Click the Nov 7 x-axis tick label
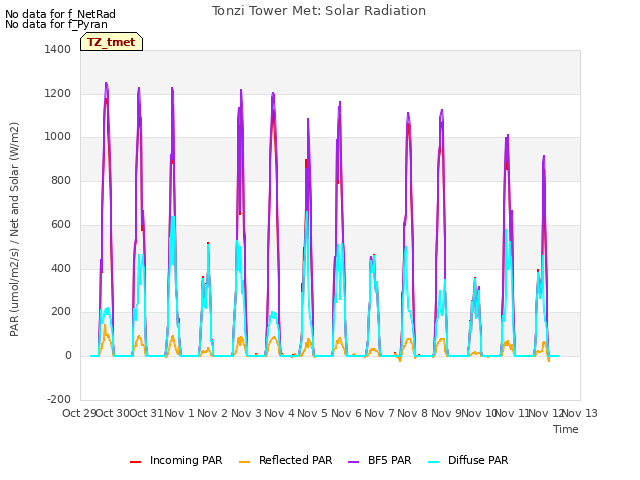Viewport: 640px width, 480px height. click(x=380, y=413)
